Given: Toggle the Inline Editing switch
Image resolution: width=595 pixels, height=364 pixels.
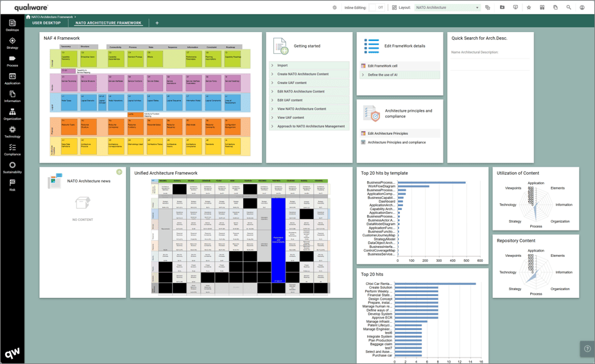Looking at the screenshot, I should pyautogui.click(x=376, y=7).
